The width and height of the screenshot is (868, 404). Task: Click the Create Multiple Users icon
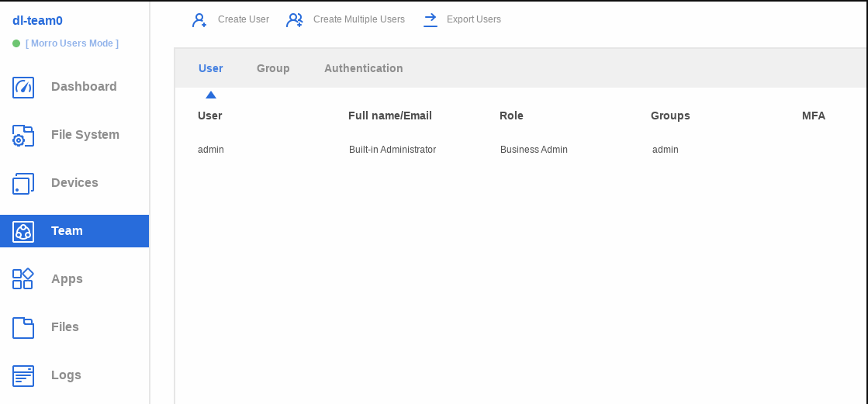coord(295,20)
